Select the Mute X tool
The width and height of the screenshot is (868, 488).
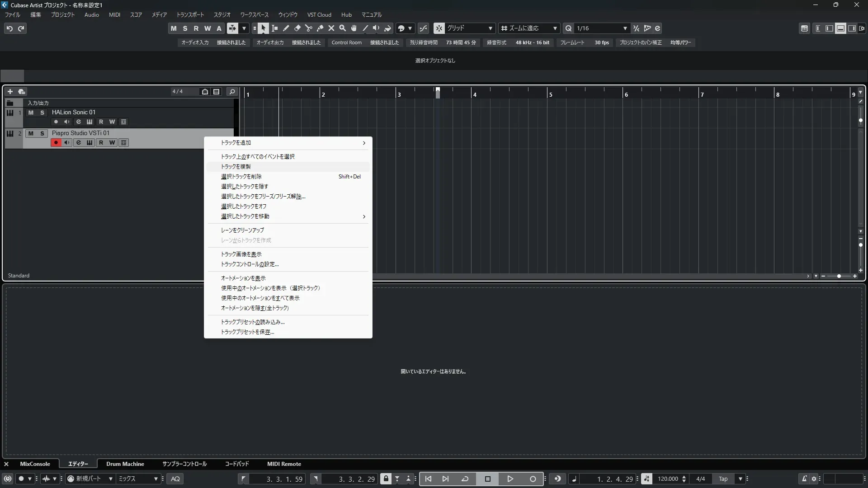coord(331,28)
